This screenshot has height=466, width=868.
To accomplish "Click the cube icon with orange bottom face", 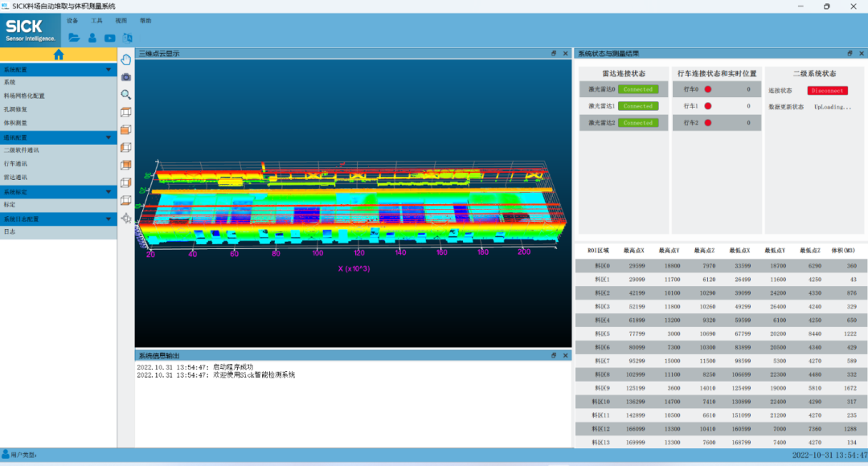I will coord(126,200).
